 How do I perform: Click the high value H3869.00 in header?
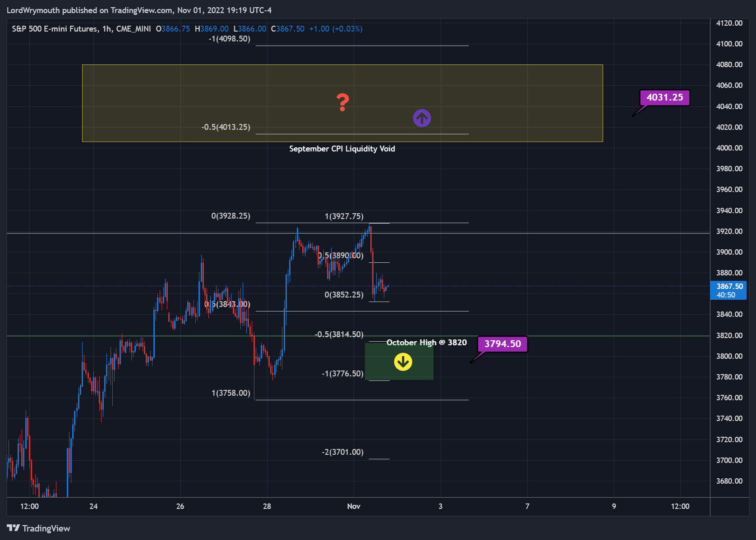point(212,29)
